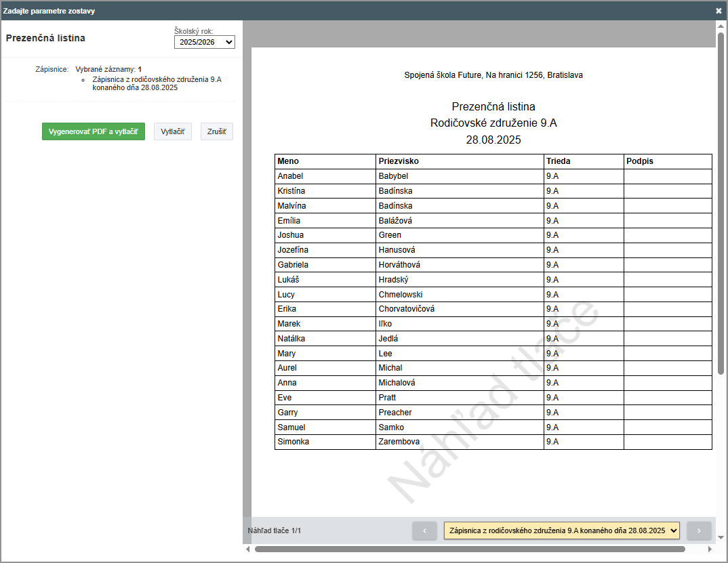Expand the Zápisnica selection dropdown in footer
728x563 pixels.
pos(562,530)
